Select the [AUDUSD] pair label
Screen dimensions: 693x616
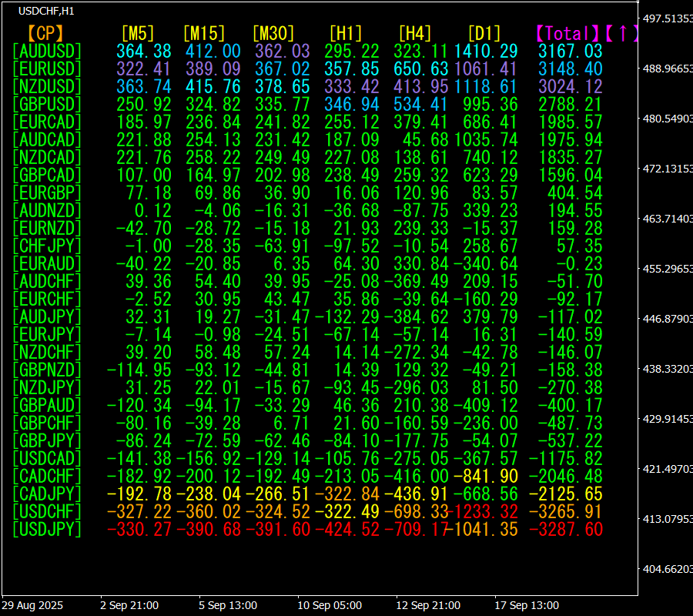(47, 52)
